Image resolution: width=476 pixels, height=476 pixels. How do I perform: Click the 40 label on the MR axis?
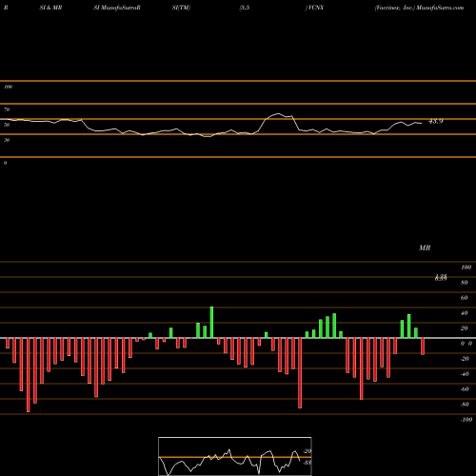[465, 313]
